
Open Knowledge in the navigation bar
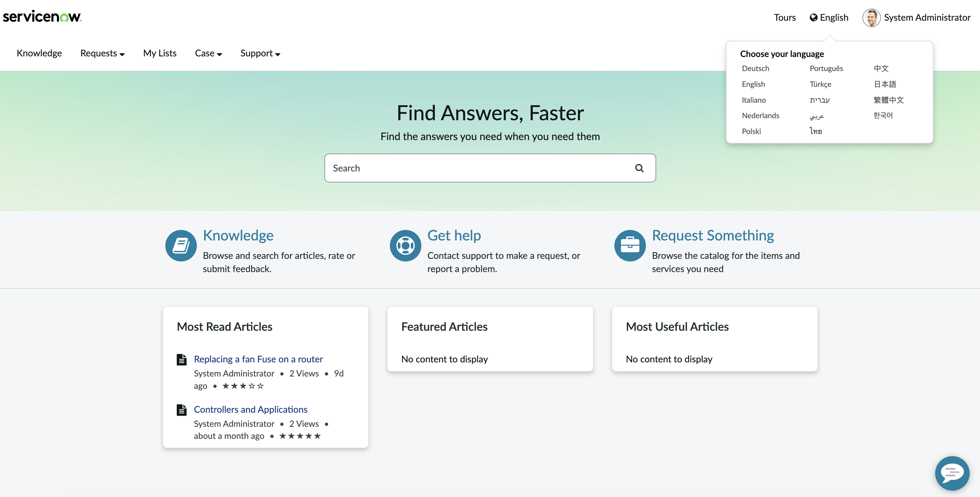(x=39, y=53)
